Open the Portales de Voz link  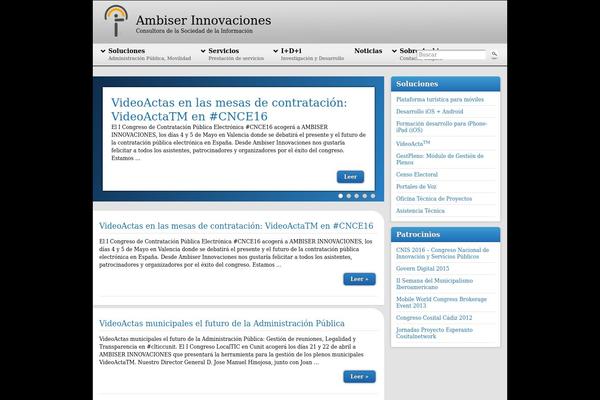click(x=416, y=186)
